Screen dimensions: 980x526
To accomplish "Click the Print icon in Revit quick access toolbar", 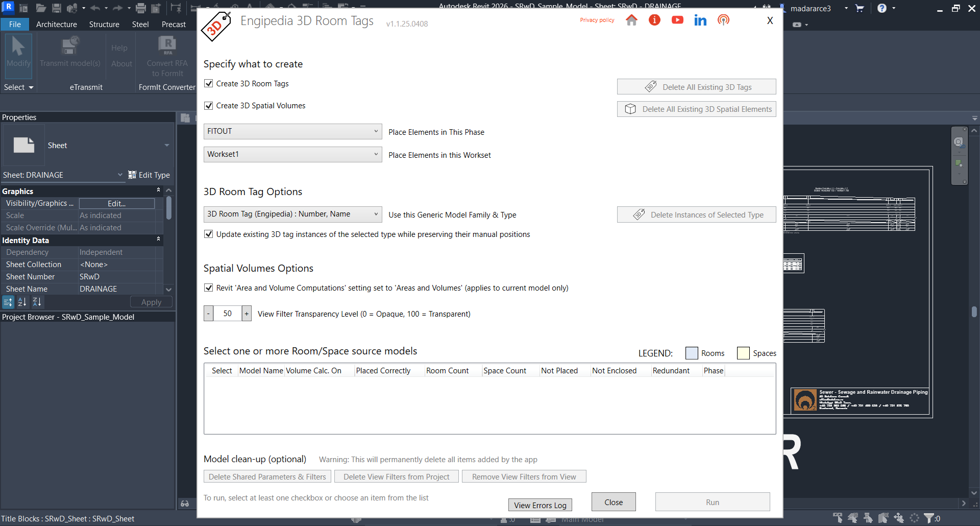I will [x=141, y=8].
